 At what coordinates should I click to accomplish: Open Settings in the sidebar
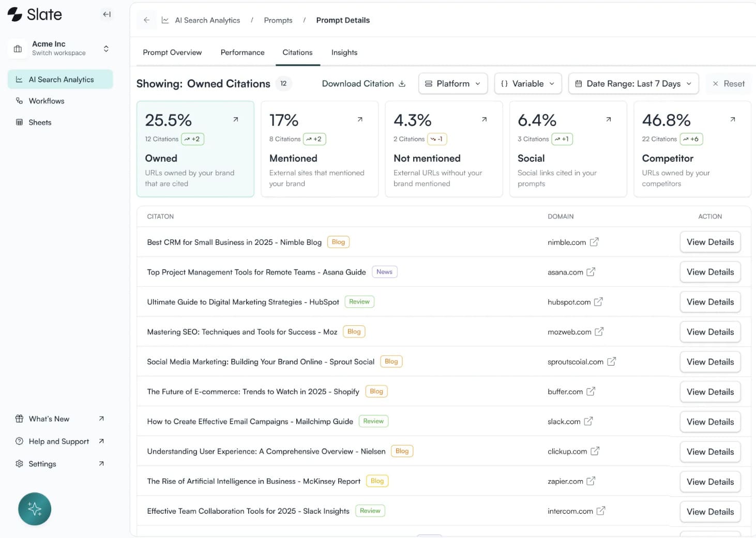61,464
